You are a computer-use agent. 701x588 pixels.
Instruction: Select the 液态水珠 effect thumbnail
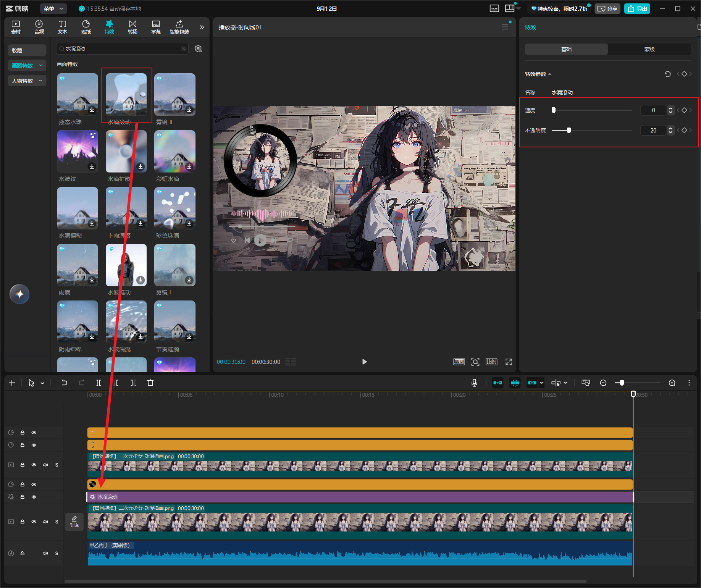pos(78,94)
